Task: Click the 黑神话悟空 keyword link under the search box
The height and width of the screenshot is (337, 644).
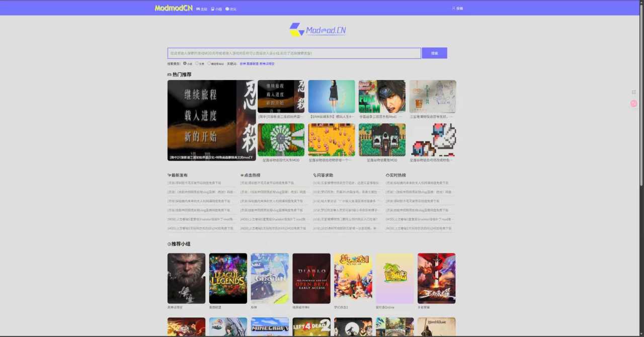Action: click(x=267, y=64)
